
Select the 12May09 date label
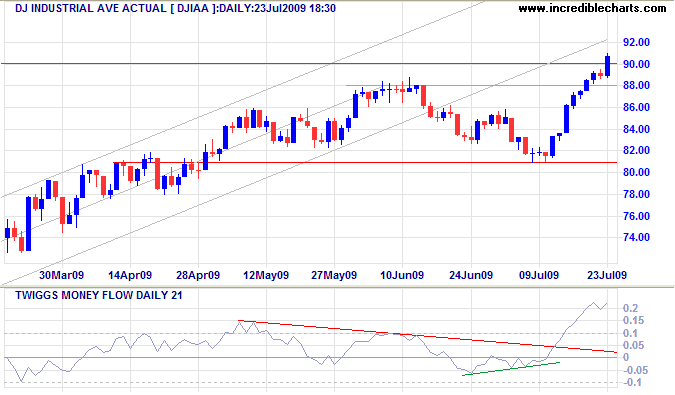pyautogui.click(x=266, y=275)
